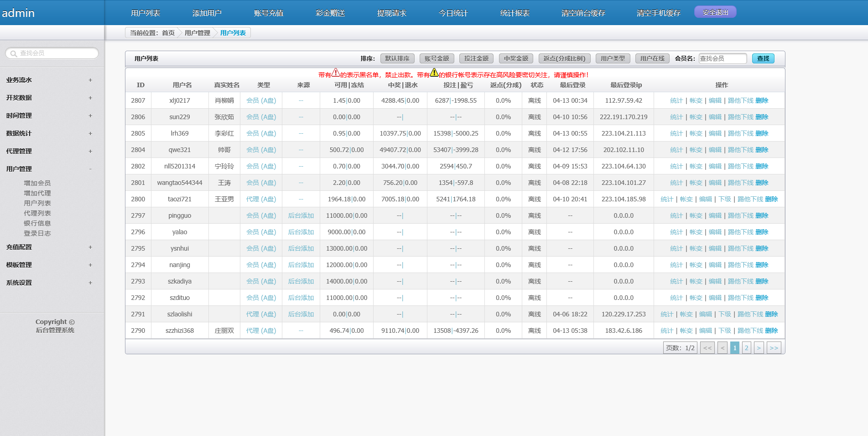This screenshot has height=436, width=868.
Task: Click 后台添加 source for pingguo
Action: (301, 215)
